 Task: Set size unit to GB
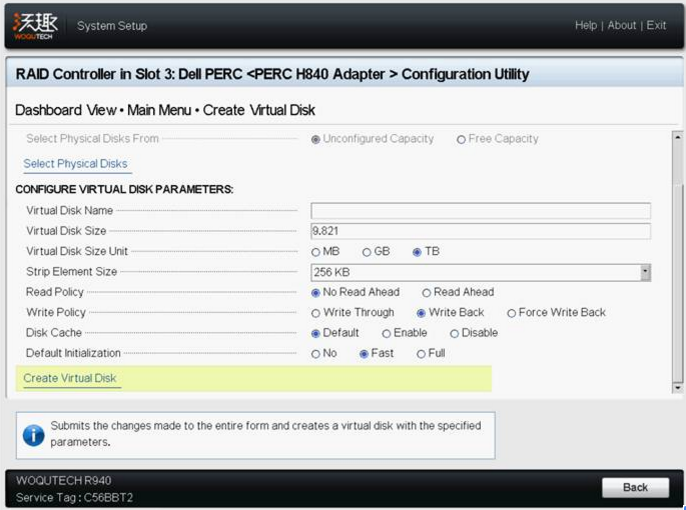pos(367,252)
